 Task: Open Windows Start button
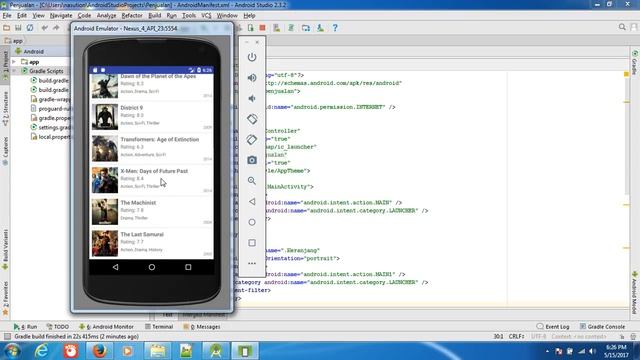coord(12,351)
